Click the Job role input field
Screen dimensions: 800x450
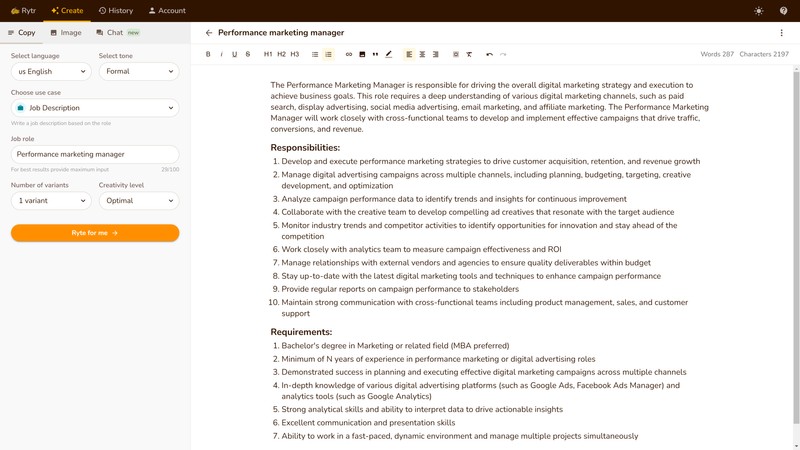[x=95, y=155]
